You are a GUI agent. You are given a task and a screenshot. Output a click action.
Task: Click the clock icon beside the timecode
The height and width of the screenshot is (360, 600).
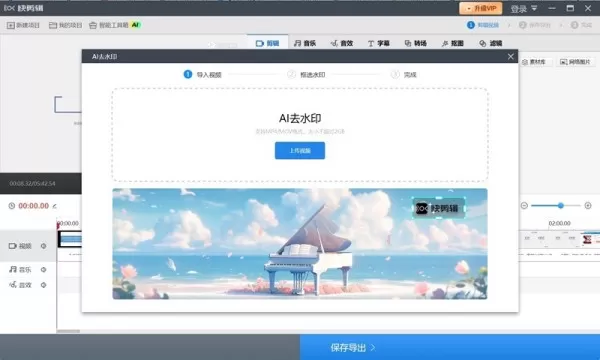12,206
